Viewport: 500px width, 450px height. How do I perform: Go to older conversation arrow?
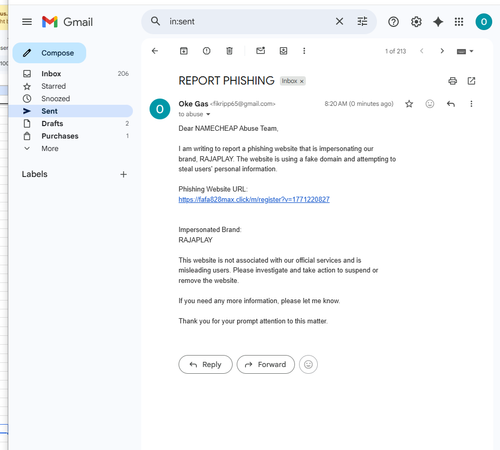pyautogui.click(x=442, y=51)
